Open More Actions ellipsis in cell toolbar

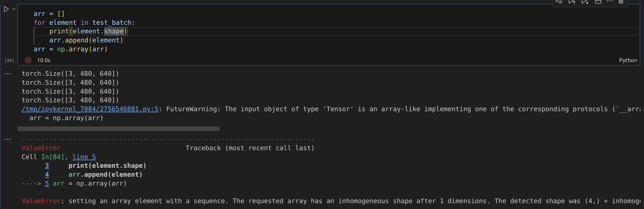pyautogui.click(x=609, y=2)
